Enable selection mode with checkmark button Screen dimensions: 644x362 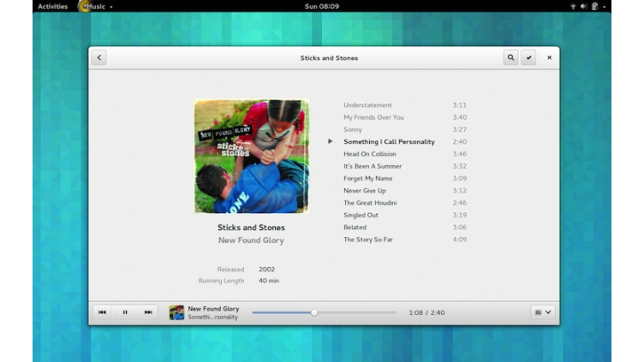coord(528,57)
